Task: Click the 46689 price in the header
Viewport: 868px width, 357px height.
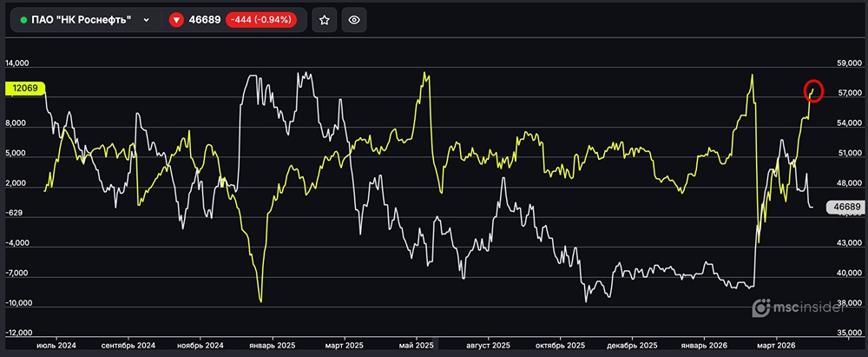Action: click(x=205, y=20)
